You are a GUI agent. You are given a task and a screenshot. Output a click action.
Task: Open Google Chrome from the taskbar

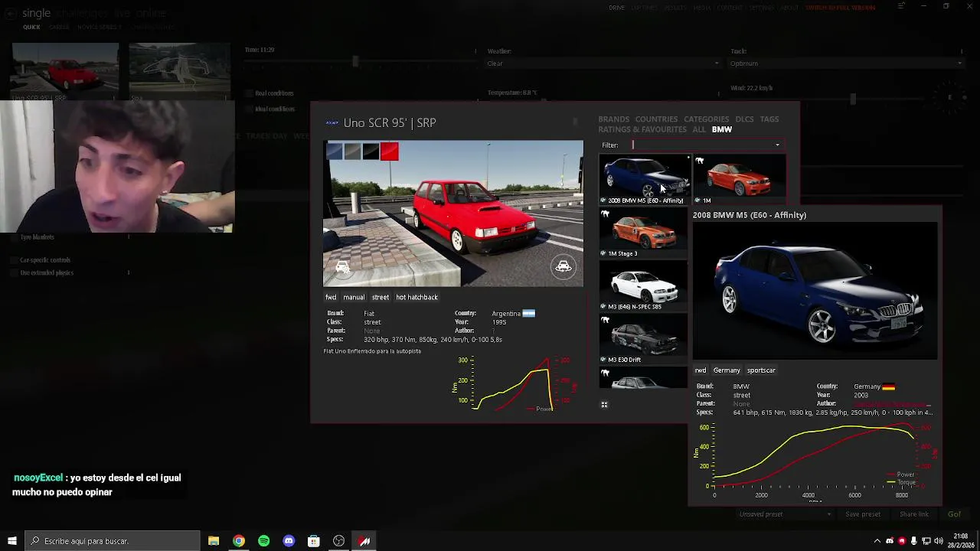pos(239,541)
